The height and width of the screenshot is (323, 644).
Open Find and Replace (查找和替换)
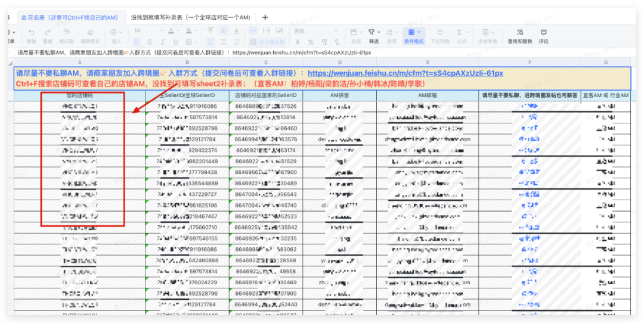click(x=519, y=36)
